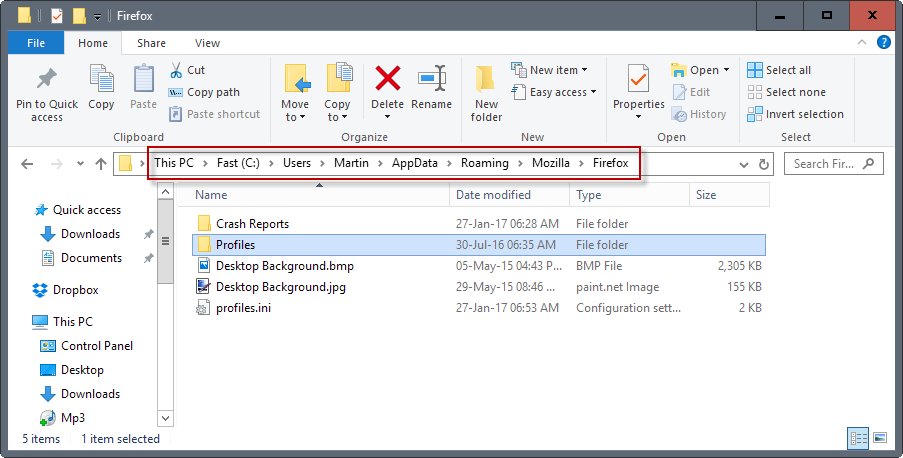
Task: Expand the Delete options arrow
Action: coord(388,117)
